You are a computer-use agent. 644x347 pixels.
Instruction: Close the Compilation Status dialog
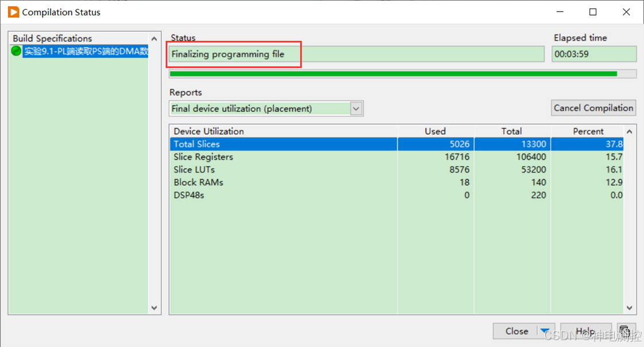[516, 331]
